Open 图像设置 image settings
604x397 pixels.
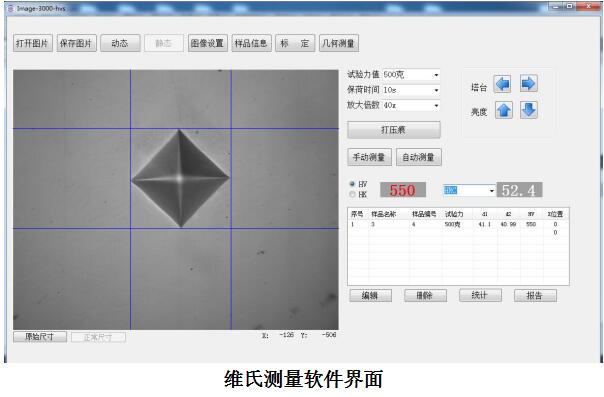click(x=208, y=43)
